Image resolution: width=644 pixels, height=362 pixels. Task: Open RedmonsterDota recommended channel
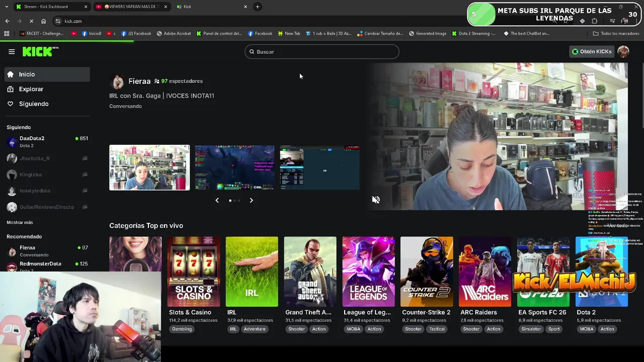click(47, 266)
